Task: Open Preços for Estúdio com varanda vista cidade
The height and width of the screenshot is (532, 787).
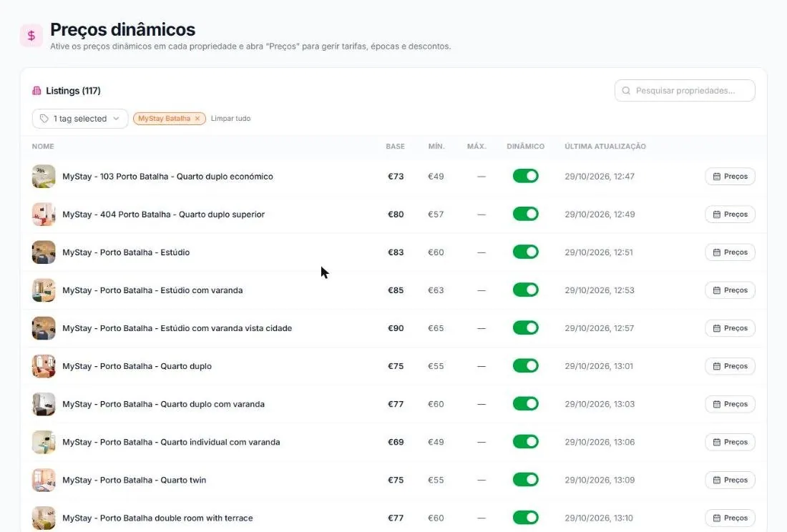Action: [x=730, y=328]
